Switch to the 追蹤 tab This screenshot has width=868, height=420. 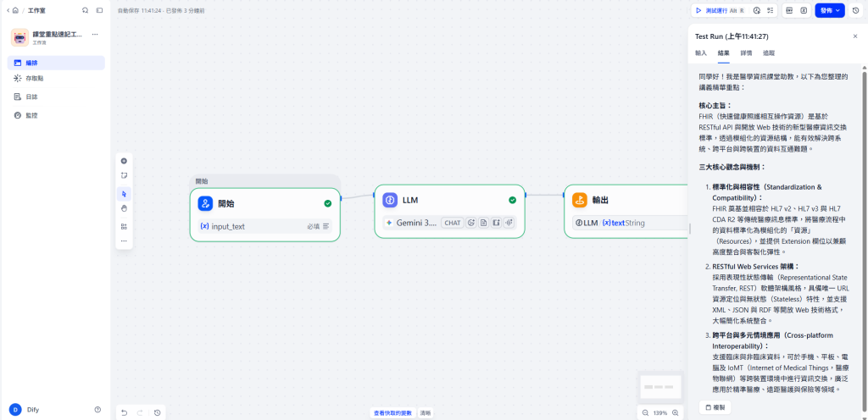768,53
